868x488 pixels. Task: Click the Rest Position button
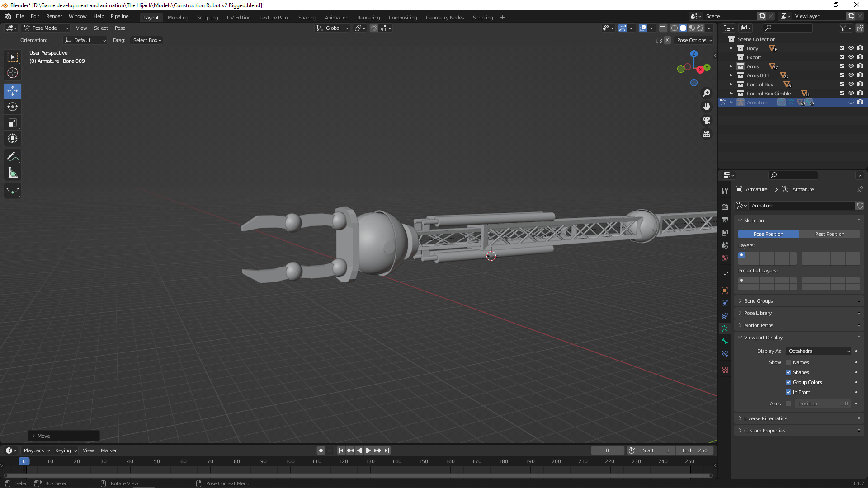829,234
